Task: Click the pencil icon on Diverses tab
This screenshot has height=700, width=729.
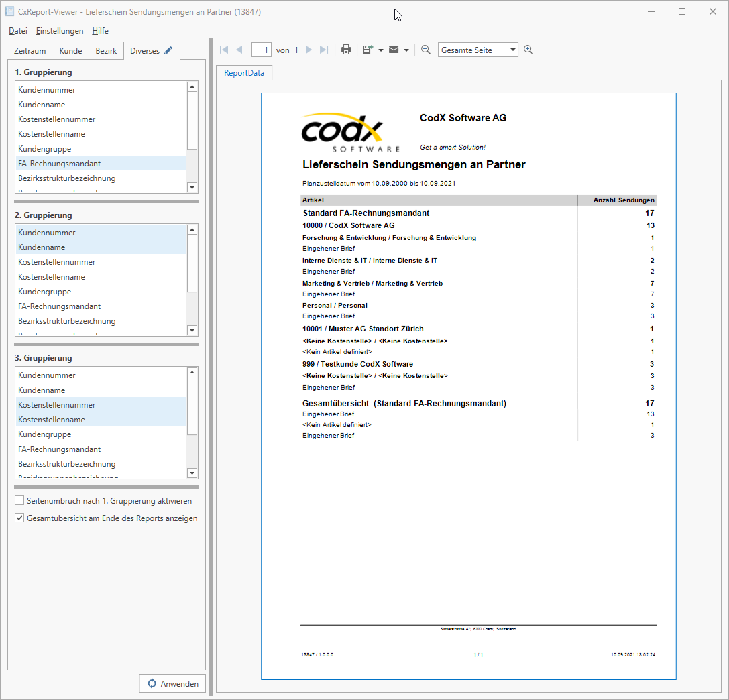Action: 168,50
